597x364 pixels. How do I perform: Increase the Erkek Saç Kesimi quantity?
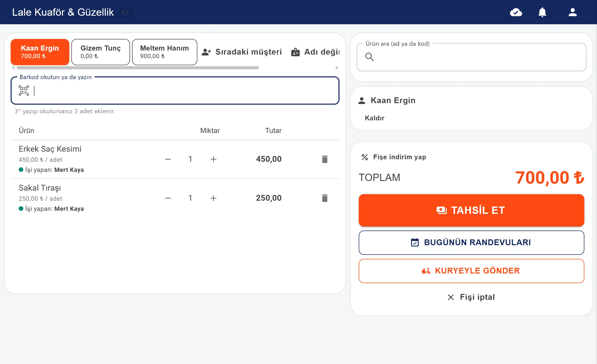tap(214, 159)
